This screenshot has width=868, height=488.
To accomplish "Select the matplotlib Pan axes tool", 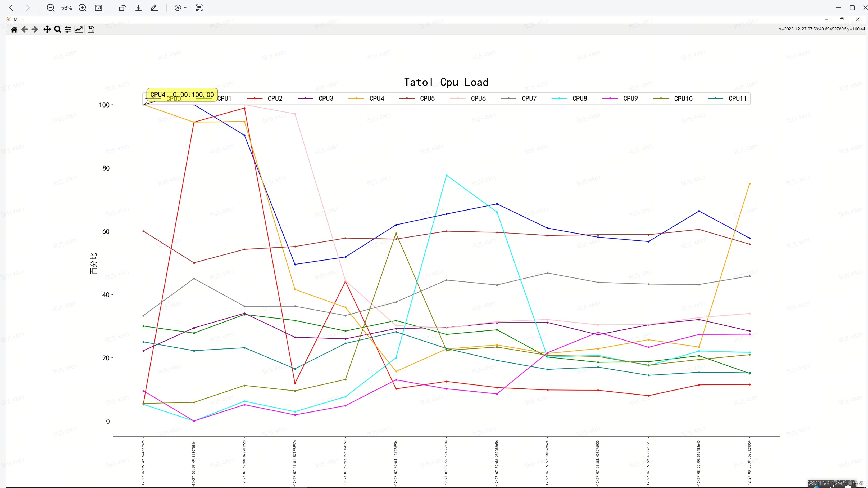I will pyautogui.click(x=47, y=30).
